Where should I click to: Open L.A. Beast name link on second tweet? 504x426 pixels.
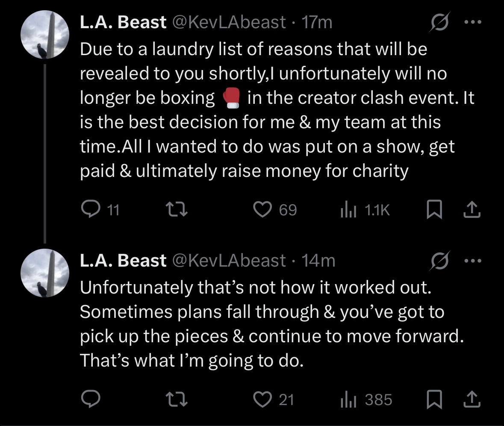pos(123,261)
